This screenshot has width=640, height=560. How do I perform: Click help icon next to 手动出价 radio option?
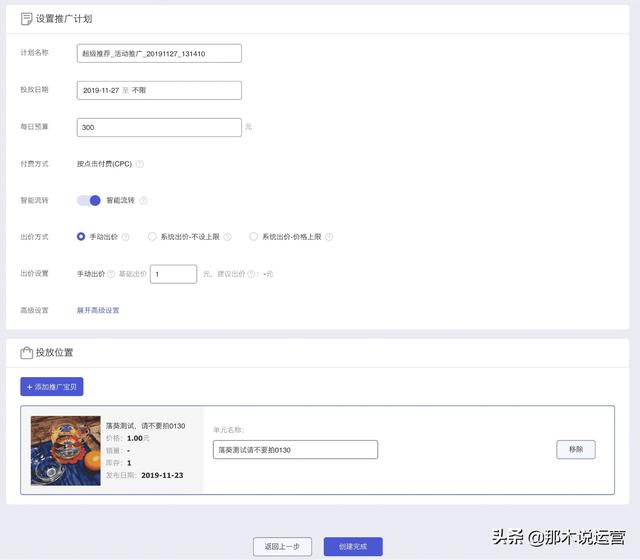[x=126, y=237]
